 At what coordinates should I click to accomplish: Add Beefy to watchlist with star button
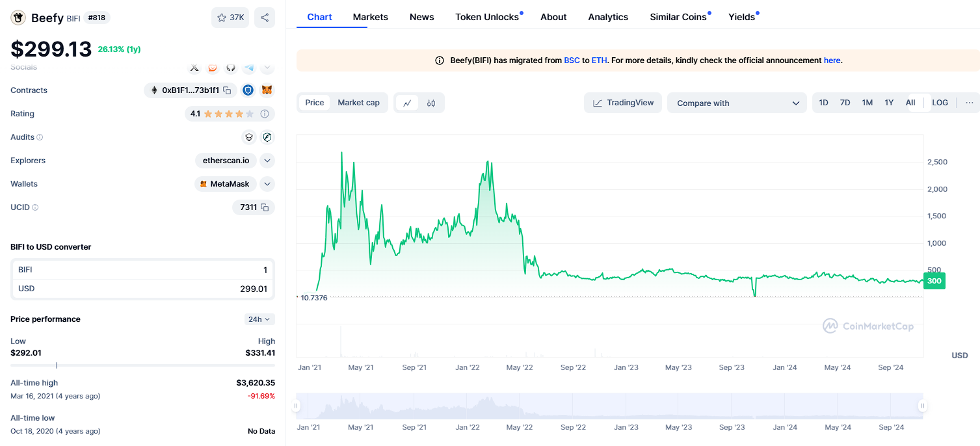230,18
